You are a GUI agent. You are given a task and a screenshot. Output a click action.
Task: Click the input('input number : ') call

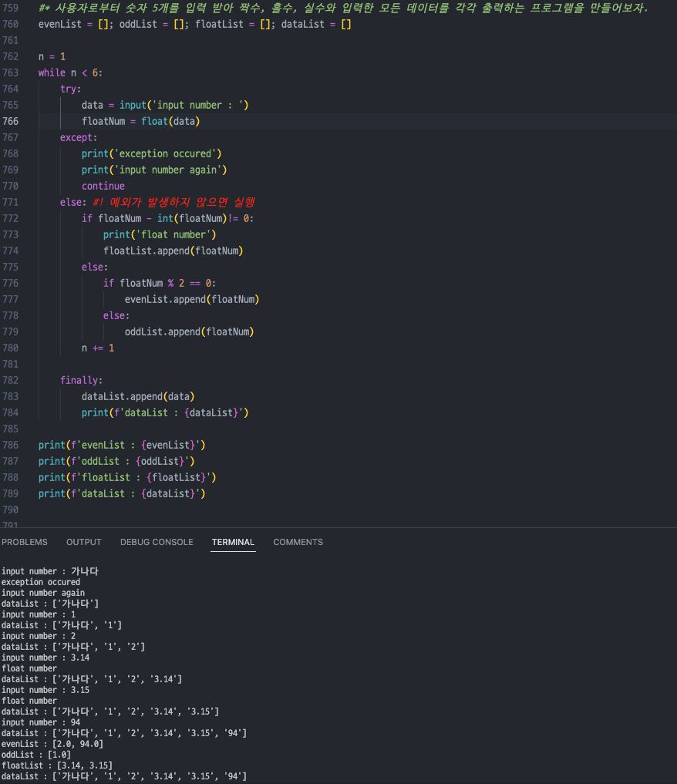tap(184, 106)
